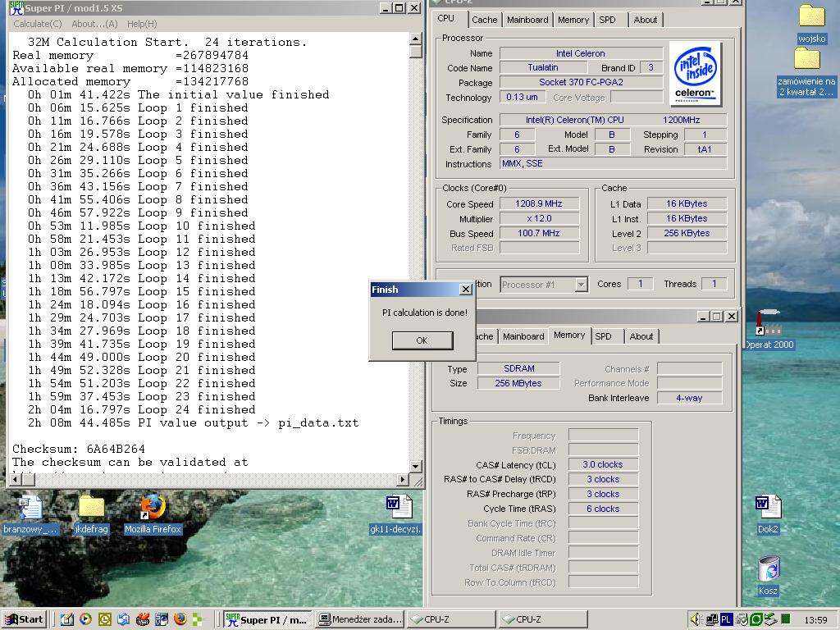Launch Windows Media Player from quick launch

pos(85,620)
